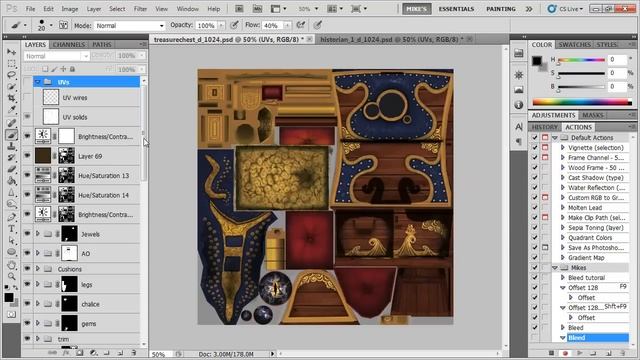Switch to historian_1_d_1024.psd document tab
The height and width of the screenshot is (360, 640).
click(x=391, y=40)
